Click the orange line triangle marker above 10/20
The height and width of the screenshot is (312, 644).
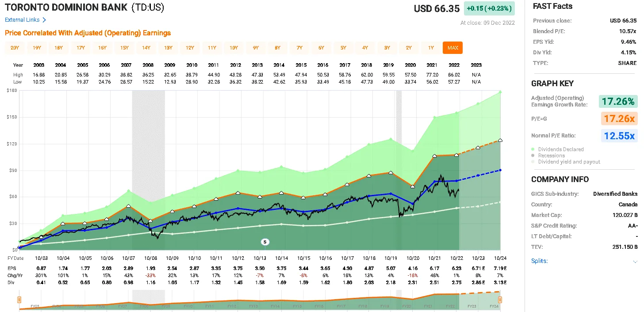tap(413, 186)
